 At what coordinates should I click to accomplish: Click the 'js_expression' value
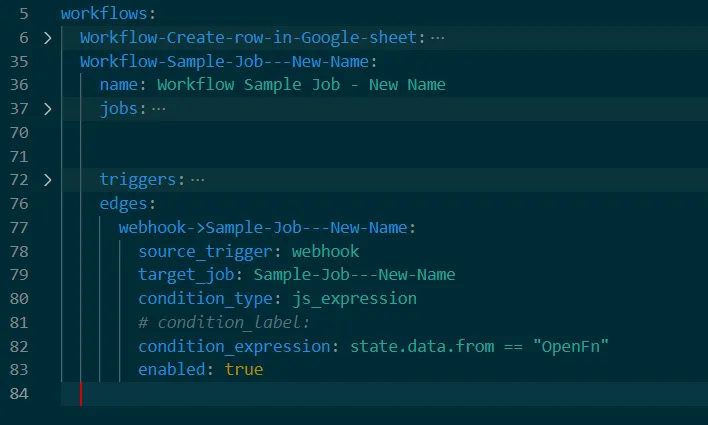354,299
